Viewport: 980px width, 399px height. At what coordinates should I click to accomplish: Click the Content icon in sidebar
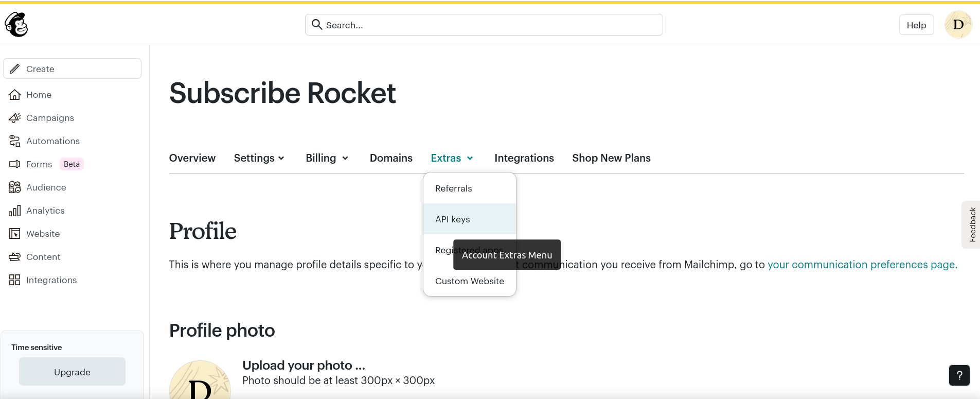coord(15,257)
